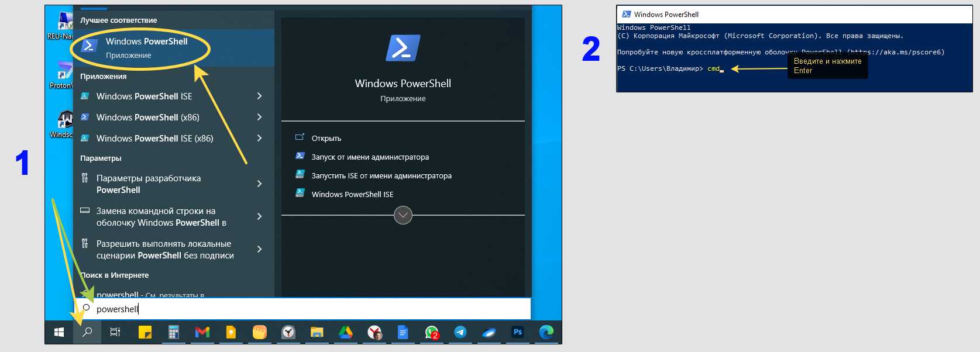Open Gmail from the taskbar
This screenshot has height=352, width=980.
click(202, 332)
